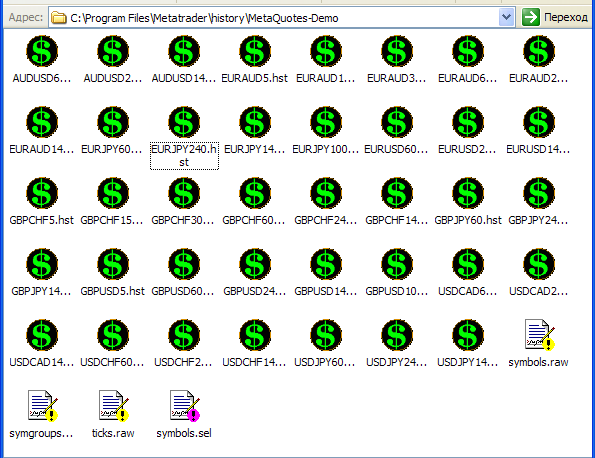The height and width of the screenshot is (458, 595).
Task: Click the USDJPY14... file label
Action: [468, 362]
